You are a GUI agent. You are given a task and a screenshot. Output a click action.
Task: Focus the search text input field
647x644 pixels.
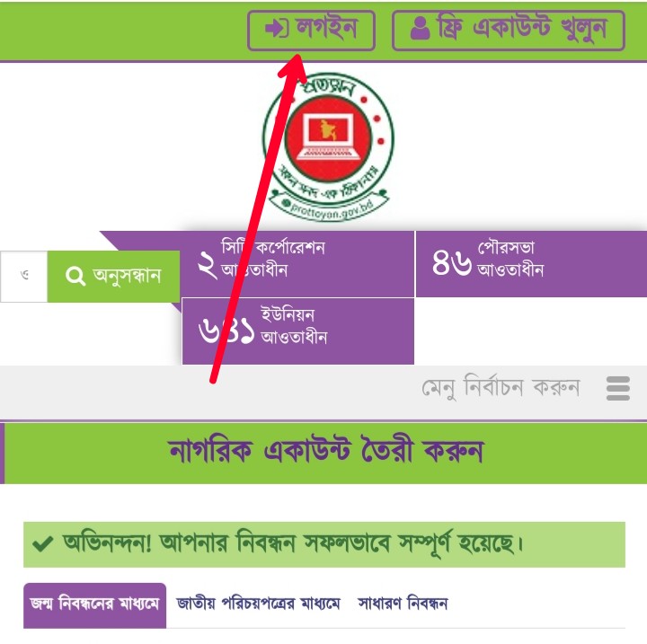coord(24,276)
